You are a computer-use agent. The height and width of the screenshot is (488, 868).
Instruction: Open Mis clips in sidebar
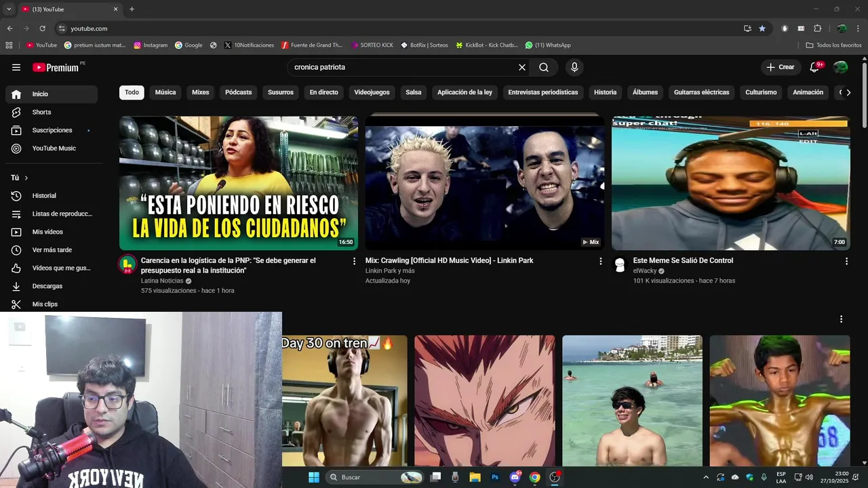(52, 304)
